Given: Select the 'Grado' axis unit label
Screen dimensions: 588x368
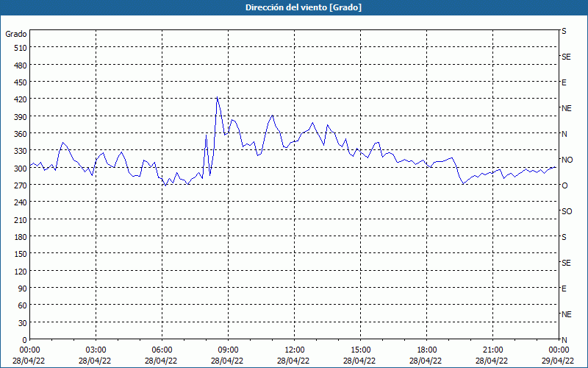Looking at the screenshot, I should coord(16,34).
